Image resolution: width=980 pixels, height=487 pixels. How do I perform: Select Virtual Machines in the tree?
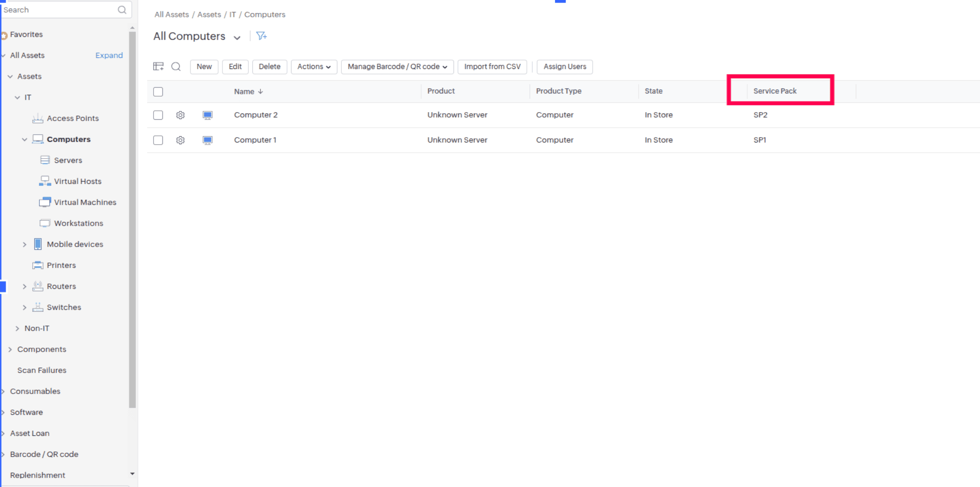point(85,202)
